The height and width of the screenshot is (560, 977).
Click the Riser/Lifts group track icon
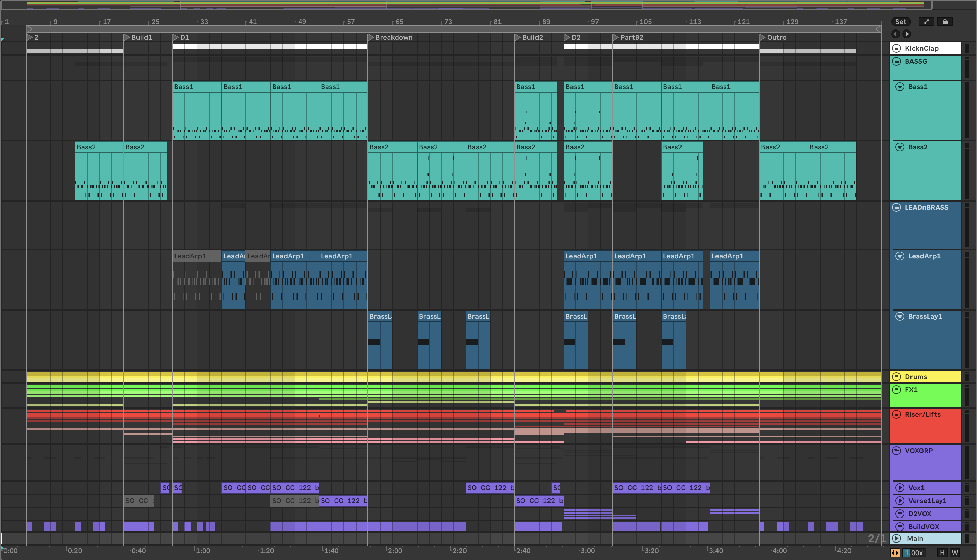click(x=896, y=415)
